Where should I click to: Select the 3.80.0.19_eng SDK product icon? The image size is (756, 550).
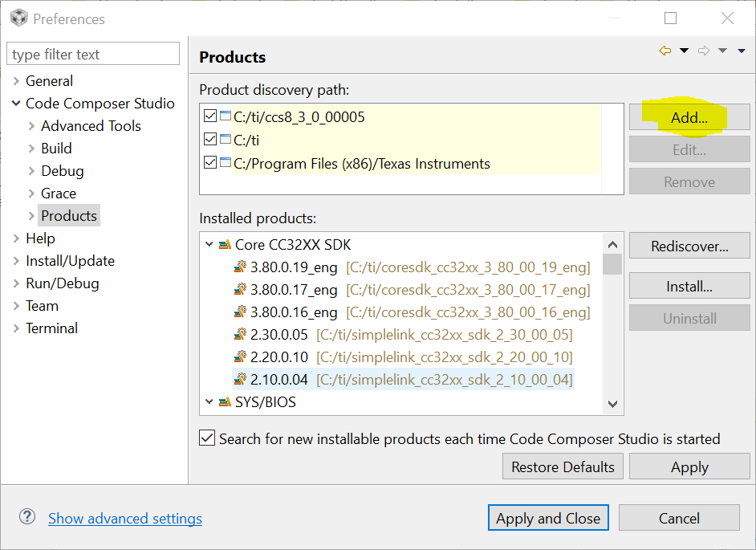240,267
